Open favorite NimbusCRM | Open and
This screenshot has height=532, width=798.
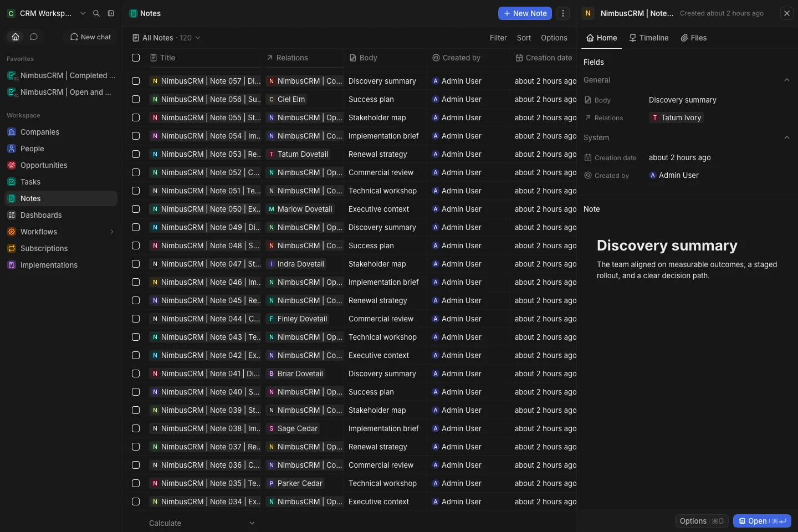click(x=61, y=92)
